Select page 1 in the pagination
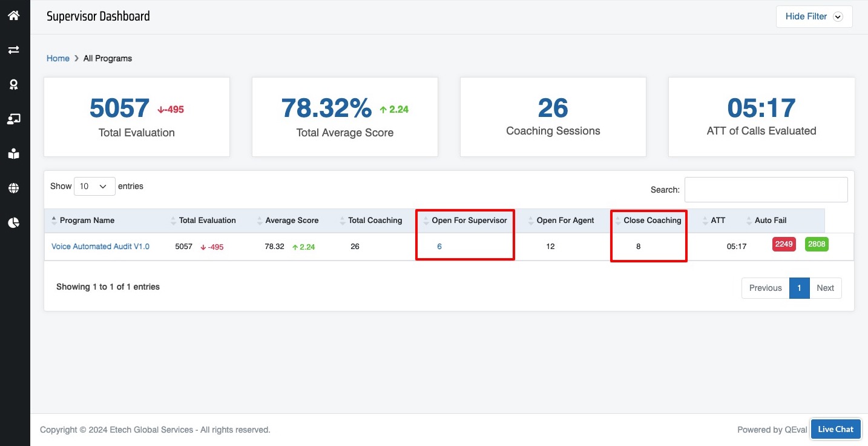868x446 pixels. tap(799, 288)
